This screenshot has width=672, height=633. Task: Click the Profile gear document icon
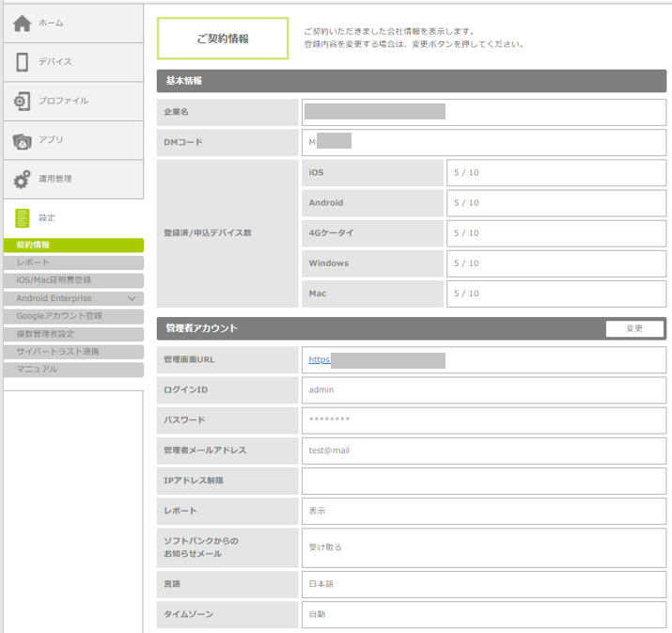pos(23,101)
